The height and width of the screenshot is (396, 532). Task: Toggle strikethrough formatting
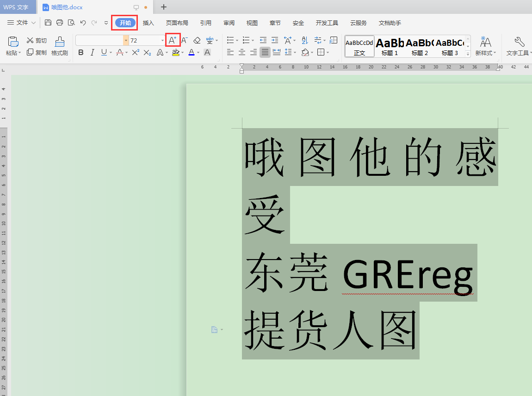click(120, 52)
